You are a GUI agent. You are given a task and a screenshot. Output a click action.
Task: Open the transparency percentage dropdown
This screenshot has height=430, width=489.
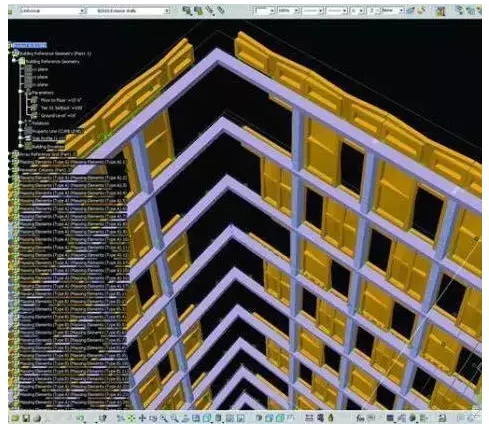click(x=296, y=11)
